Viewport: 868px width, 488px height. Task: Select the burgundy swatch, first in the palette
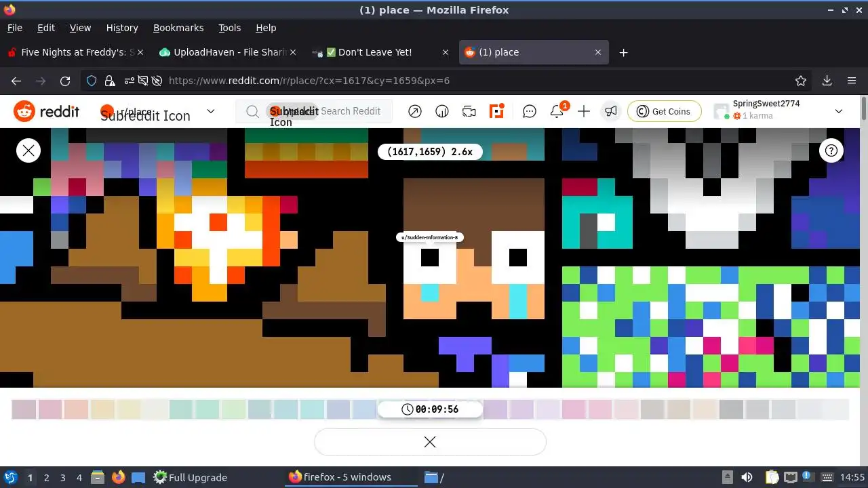(x=24, y=409)
